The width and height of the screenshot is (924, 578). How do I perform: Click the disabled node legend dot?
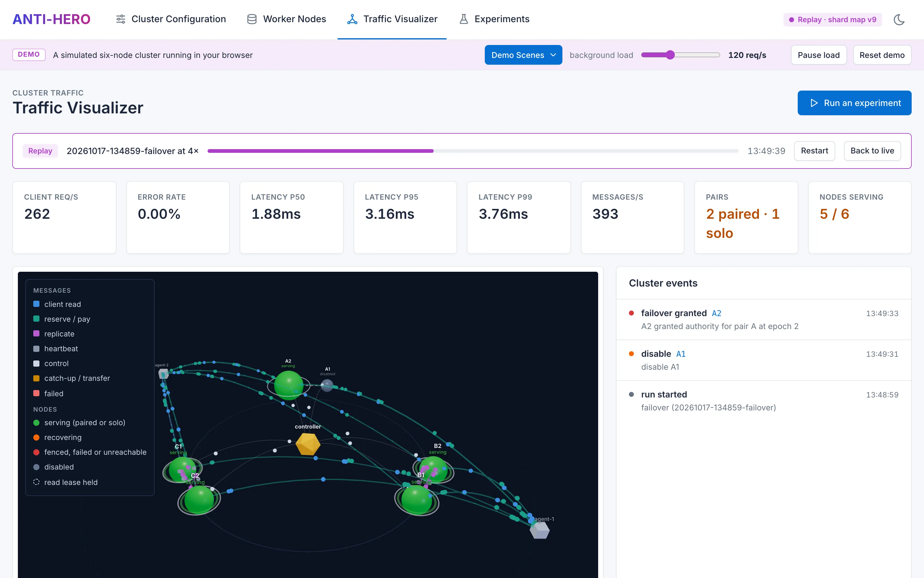coord(36,467)
